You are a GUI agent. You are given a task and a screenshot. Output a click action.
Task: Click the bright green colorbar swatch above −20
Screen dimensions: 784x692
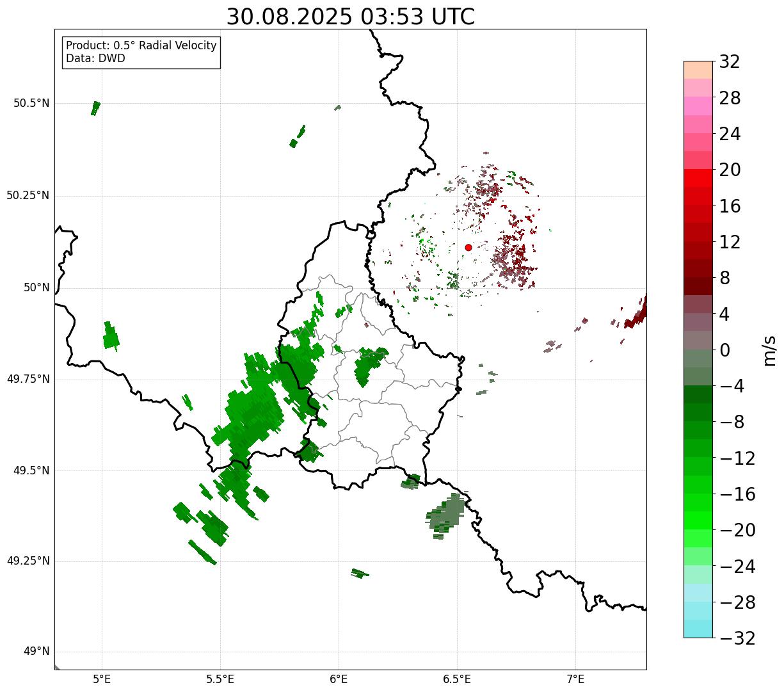coord(698,520)
